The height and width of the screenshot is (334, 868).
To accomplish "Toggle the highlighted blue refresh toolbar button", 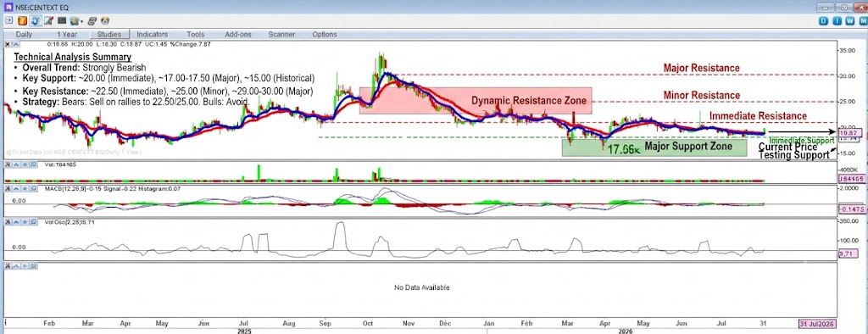I will (36, 20).
